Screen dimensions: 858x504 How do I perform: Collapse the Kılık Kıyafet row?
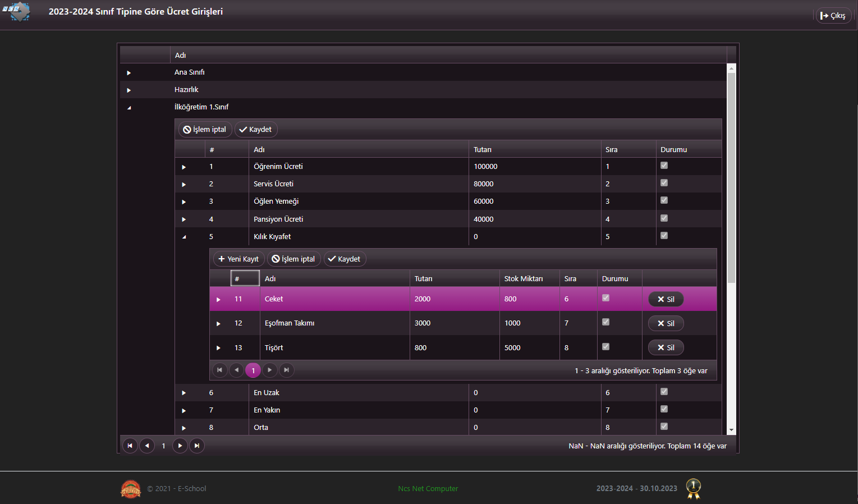click(x=184, y=237)
